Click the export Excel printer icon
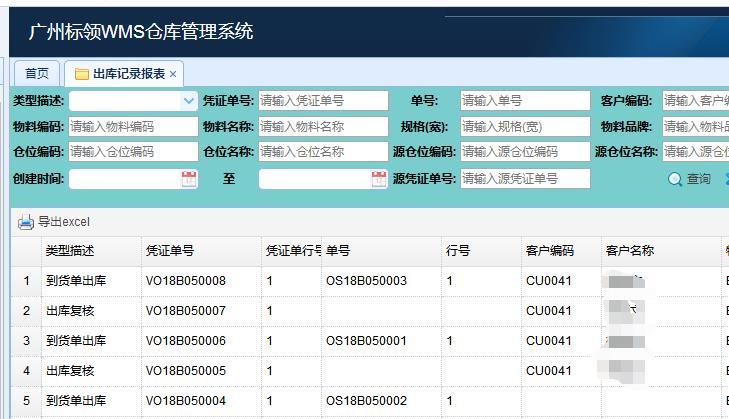The image size is (729, 419). point(26,222)
